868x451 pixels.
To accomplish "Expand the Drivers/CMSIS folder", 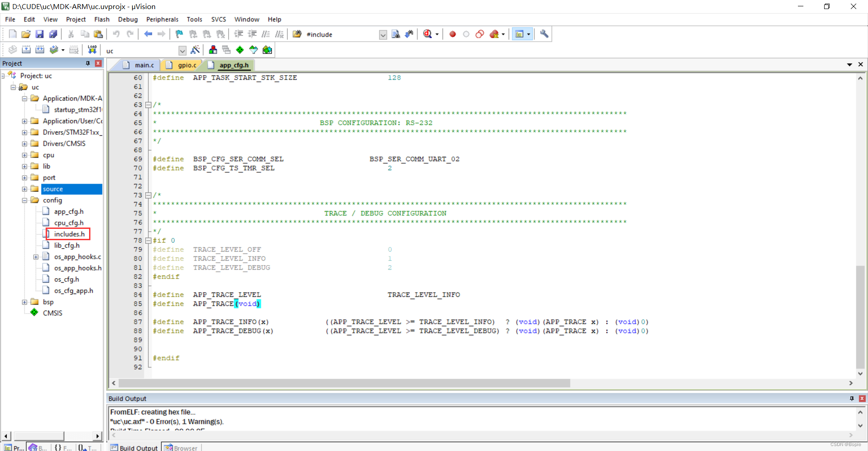I will click(x=24, y=144).
